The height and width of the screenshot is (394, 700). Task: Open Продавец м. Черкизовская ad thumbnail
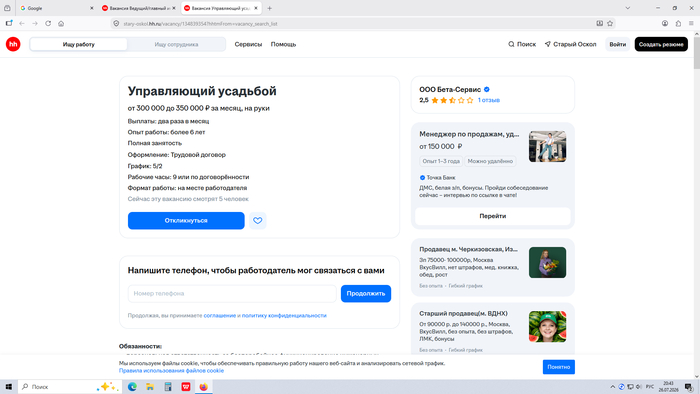pyautogui.click(x=547, y=262)
